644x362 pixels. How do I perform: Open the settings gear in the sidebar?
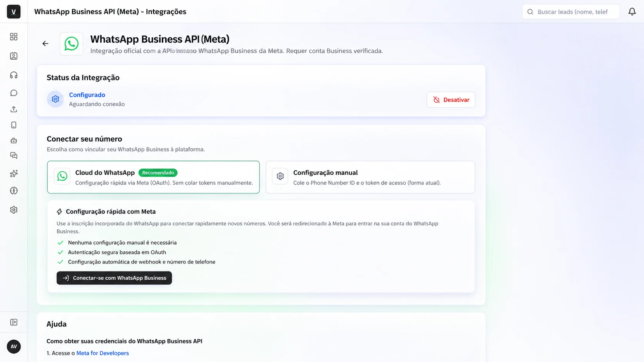point(14,210)
